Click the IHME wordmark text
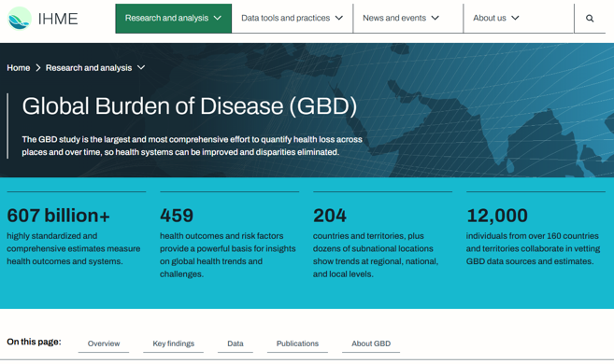This screenshot has width=614, height=364. (58, 19)
